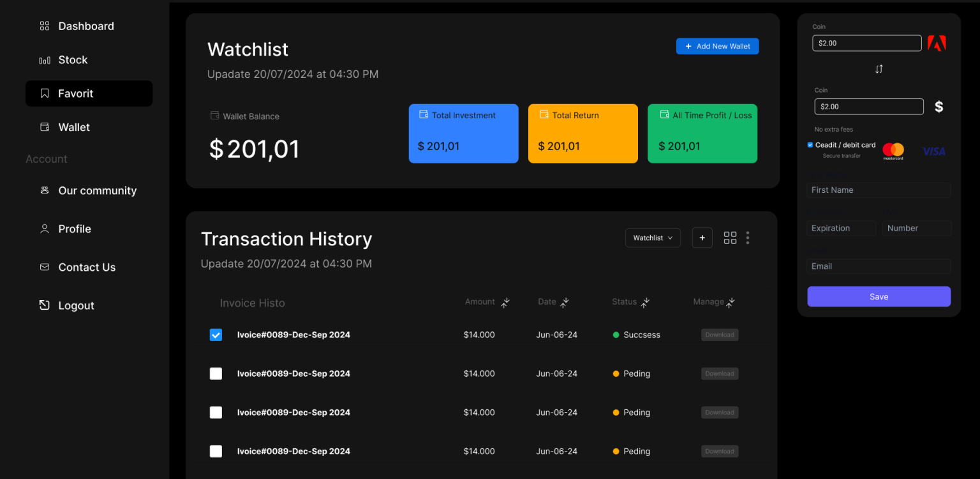Select the Mastercard logo
Image resolution: width=980 pixels, height=479 pixels.
point(893,151)
